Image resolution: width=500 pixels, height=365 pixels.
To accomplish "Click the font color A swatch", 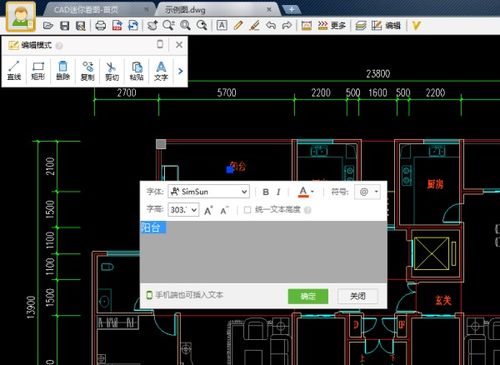I will click(303, 192).
